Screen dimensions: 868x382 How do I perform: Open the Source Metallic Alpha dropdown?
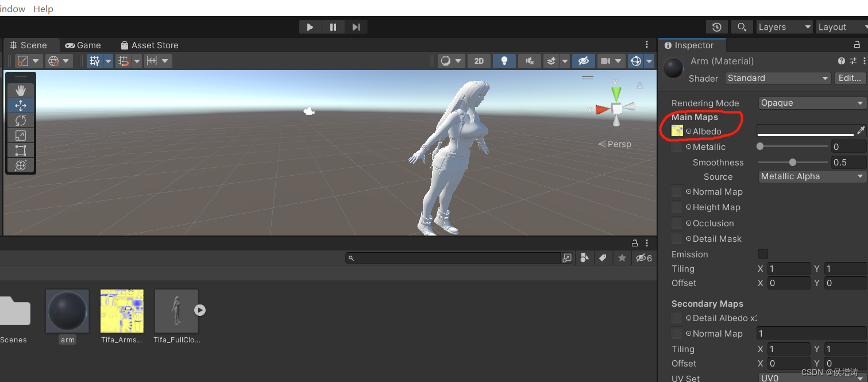812,176
